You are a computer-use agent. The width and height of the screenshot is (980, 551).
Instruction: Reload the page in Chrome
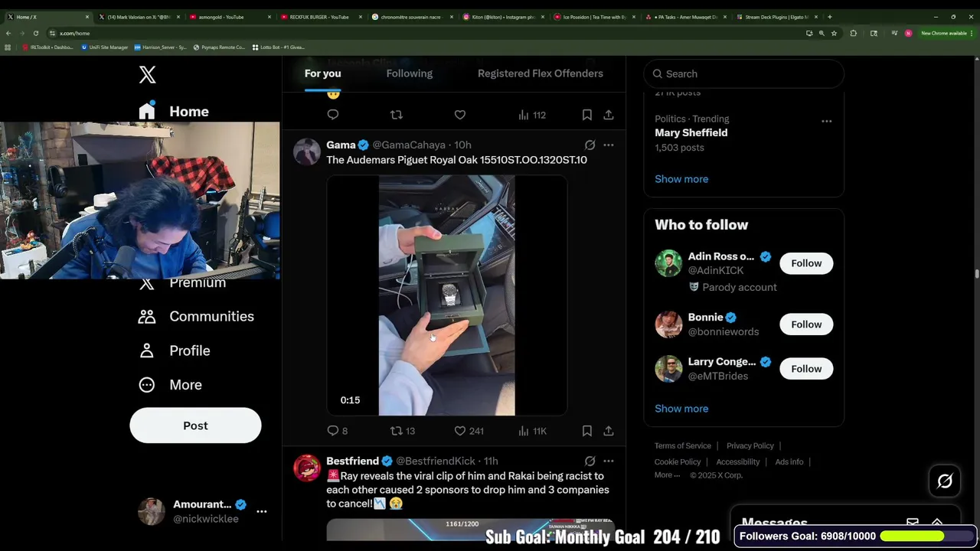coord(35,33)
